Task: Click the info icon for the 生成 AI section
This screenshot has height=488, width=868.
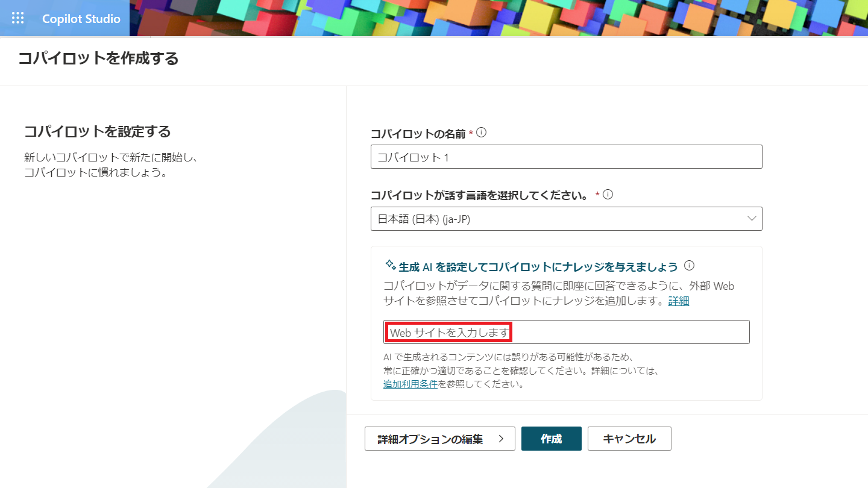Action: coord(689,265)
